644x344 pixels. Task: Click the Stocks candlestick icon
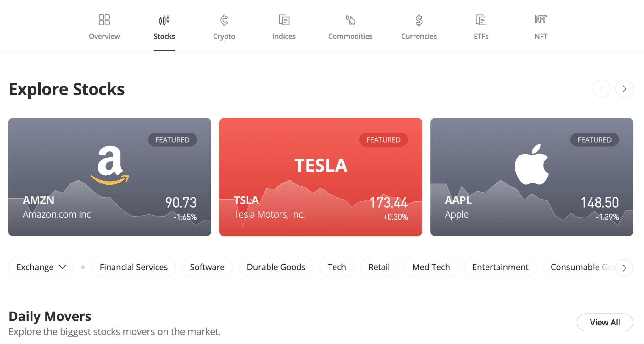164,20
